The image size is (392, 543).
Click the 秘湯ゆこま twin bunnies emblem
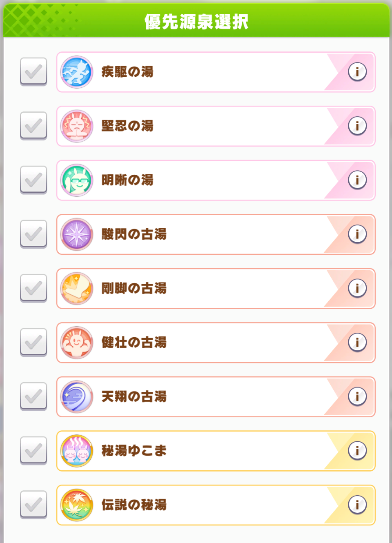tap(77, 451)
